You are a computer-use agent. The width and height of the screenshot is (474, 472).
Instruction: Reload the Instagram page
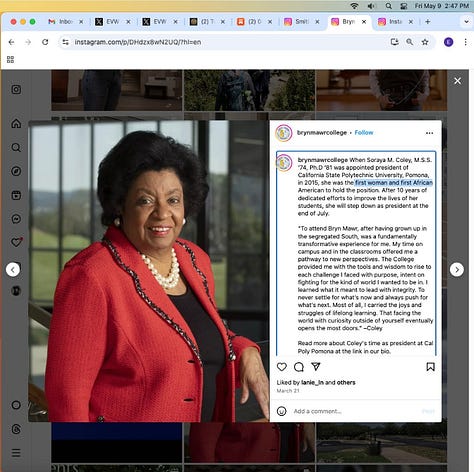pos(45,42)
